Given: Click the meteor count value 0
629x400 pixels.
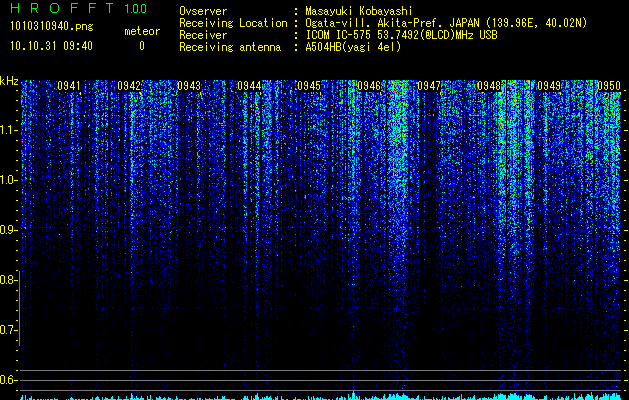Looking at the screenshot, I should [x=142, y=46].
